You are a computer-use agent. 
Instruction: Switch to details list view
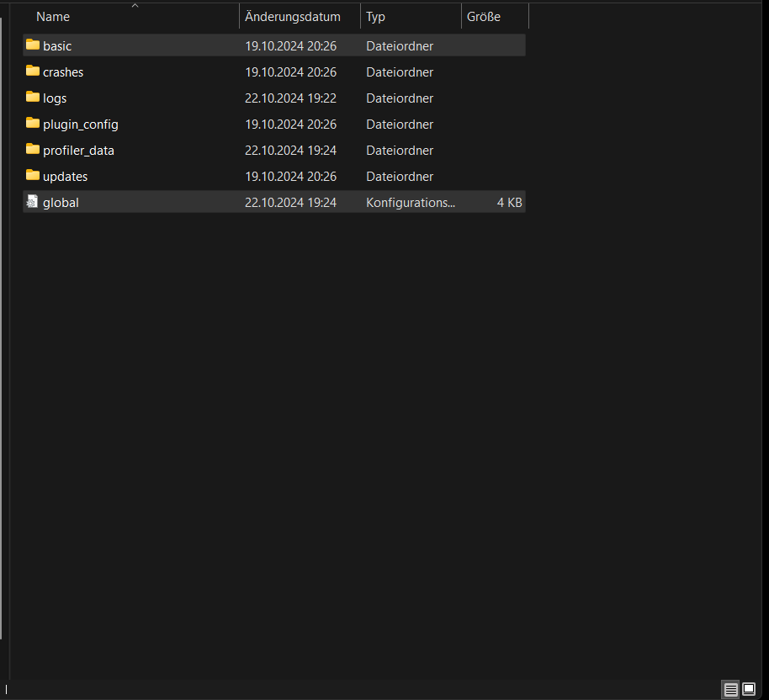point(730,689)
